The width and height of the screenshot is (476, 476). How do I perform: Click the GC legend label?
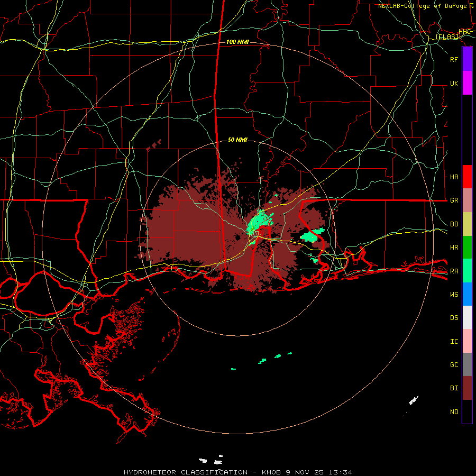pyautogui.click(x=454, y=364)
